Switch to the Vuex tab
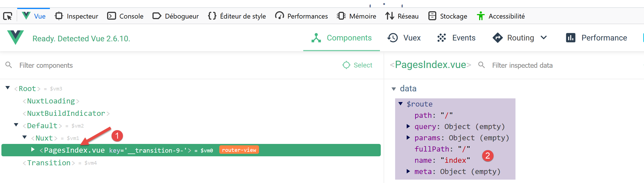 point(404,38)
